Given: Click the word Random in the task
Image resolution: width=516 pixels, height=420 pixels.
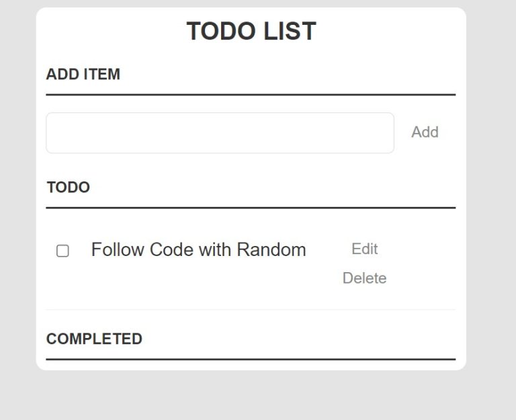Looking at the screenshot, I should click(x=271, y=249).
